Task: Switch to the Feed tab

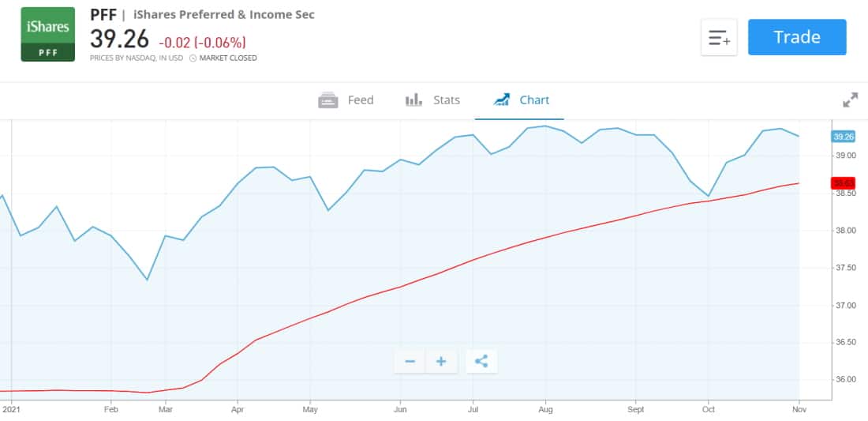Action: (346, 100)
